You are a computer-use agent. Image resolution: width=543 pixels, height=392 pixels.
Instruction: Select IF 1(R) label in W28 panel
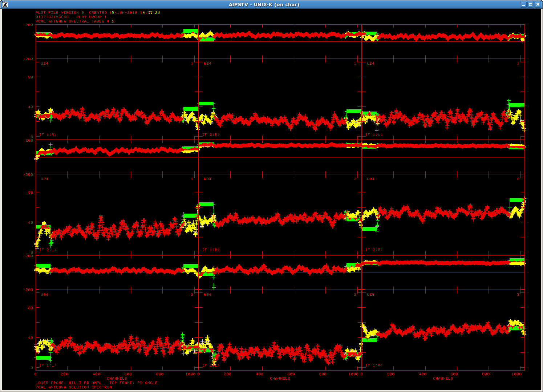[x=374, y=365]
